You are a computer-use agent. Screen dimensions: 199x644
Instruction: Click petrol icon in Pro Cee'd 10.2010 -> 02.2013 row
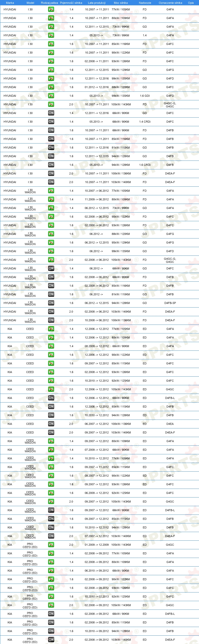(x=51, y=597)
